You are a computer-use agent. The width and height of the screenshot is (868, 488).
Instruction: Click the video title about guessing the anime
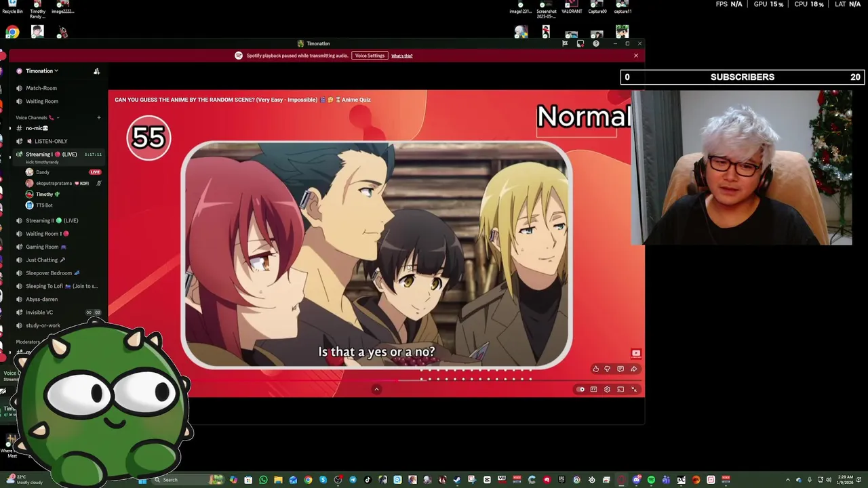pos(243,100)
